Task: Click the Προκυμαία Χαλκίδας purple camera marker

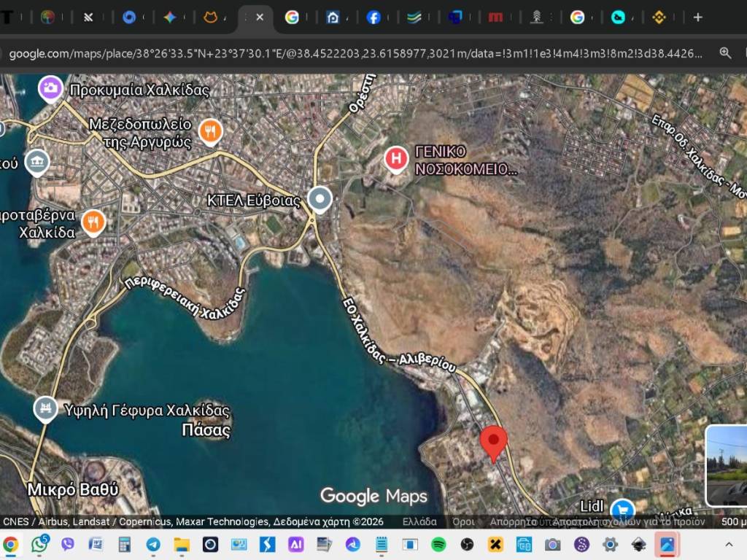Action: coord(50,89)
